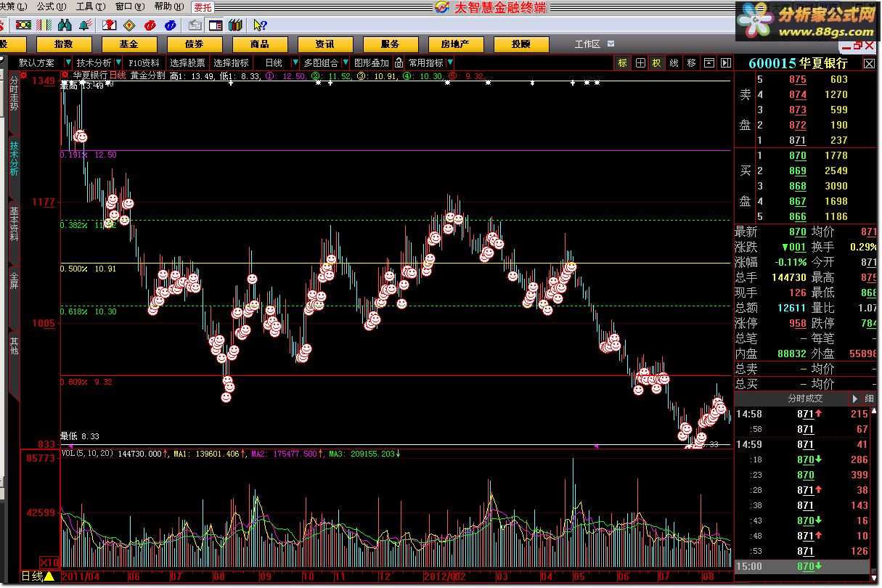Click the yellow 基金 button

click(128, 44)
